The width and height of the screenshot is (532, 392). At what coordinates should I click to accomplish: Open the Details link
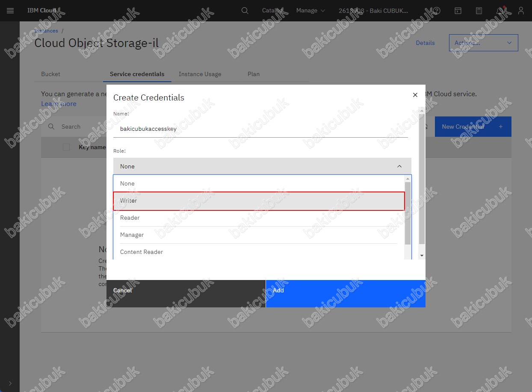426,43
